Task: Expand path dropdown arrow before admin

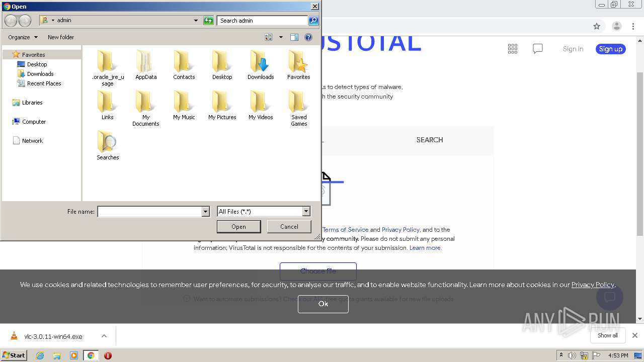Action: (53, 21)
